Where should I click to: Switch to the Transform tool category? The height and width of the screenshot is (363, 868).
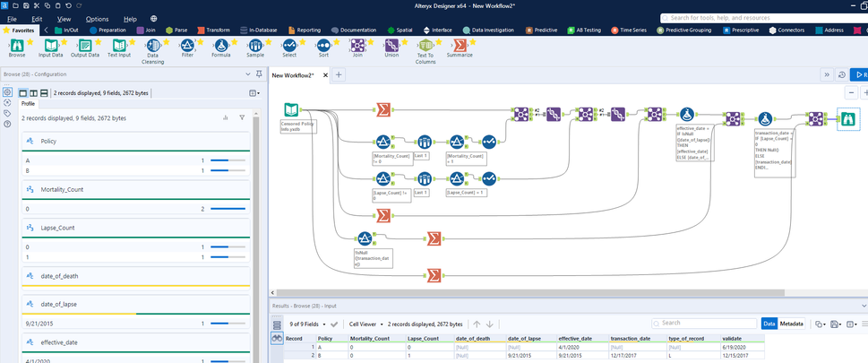click(213, 30)
